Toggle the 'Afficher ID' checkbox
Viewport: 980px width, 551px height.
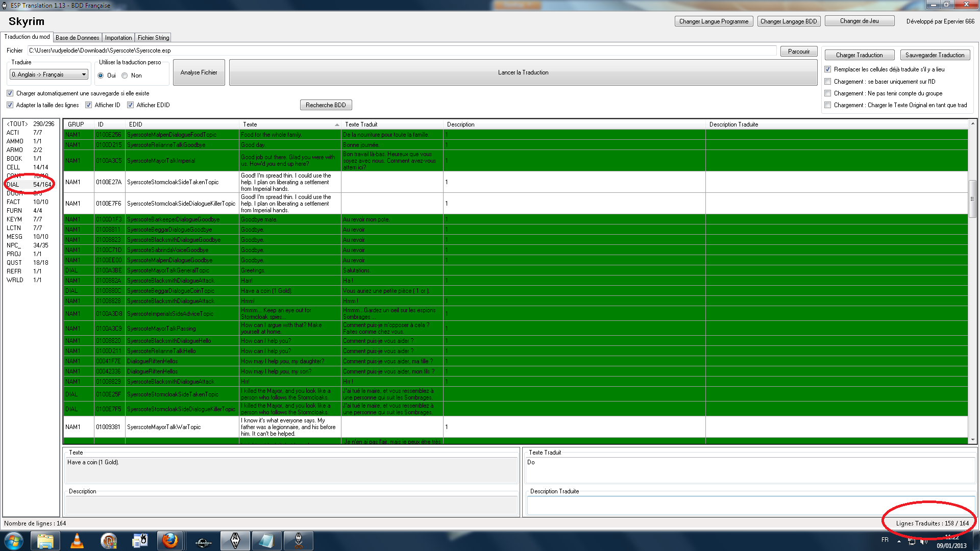click(x=88, y=105)
